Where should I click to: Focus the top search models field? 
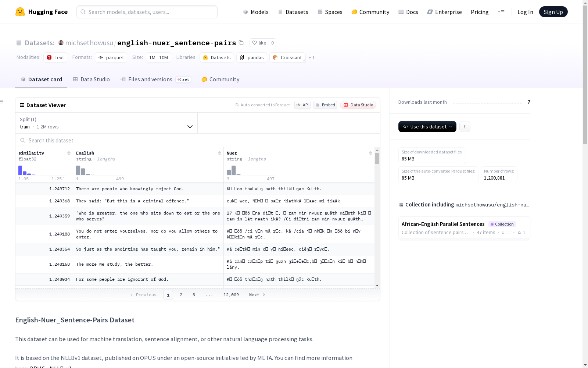point(147,12)
